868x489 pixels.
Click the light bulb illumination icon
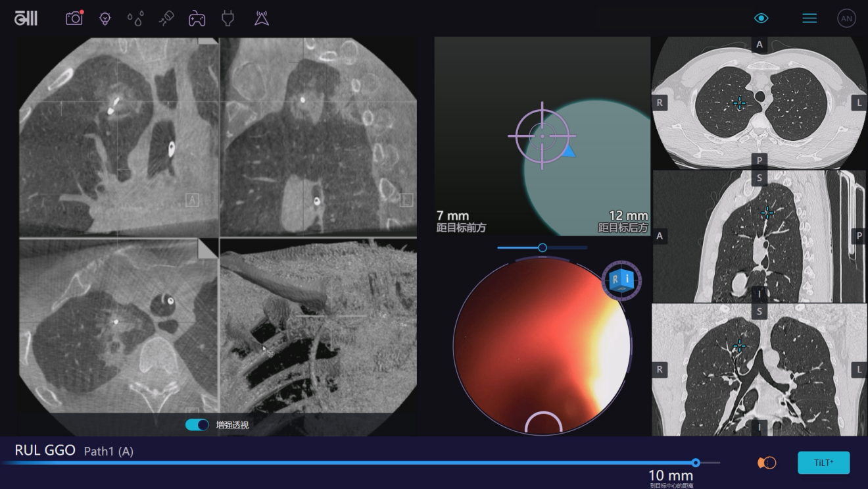coord(105,18)
